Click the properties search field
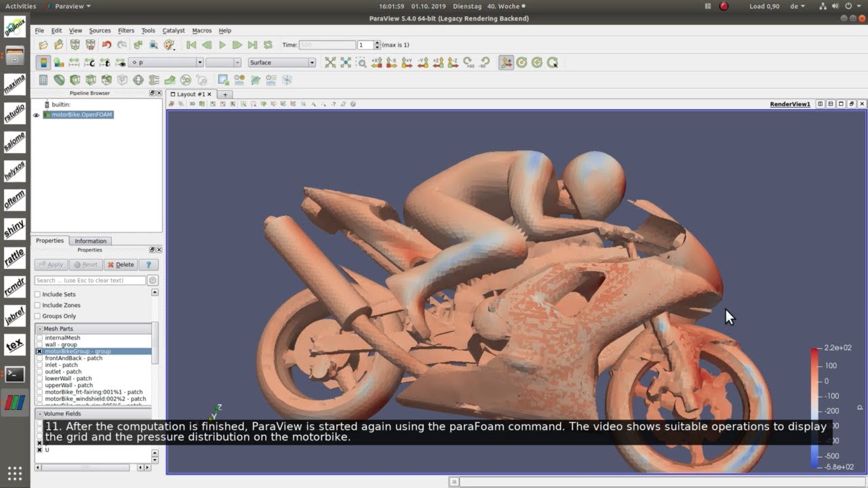This screenshot has width=868, height=488. pyautogui.click(x=90, y=281)
